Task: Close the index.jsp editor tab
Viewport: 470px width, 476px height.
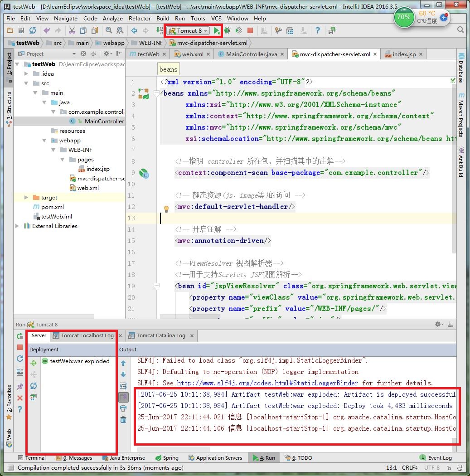Action: pos(421,54)
